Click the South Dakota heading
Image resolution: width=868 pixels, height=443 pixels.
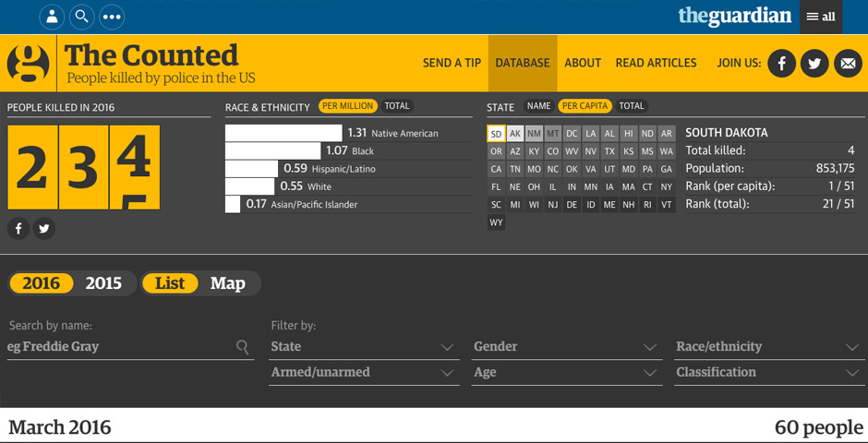pos(727,133)
